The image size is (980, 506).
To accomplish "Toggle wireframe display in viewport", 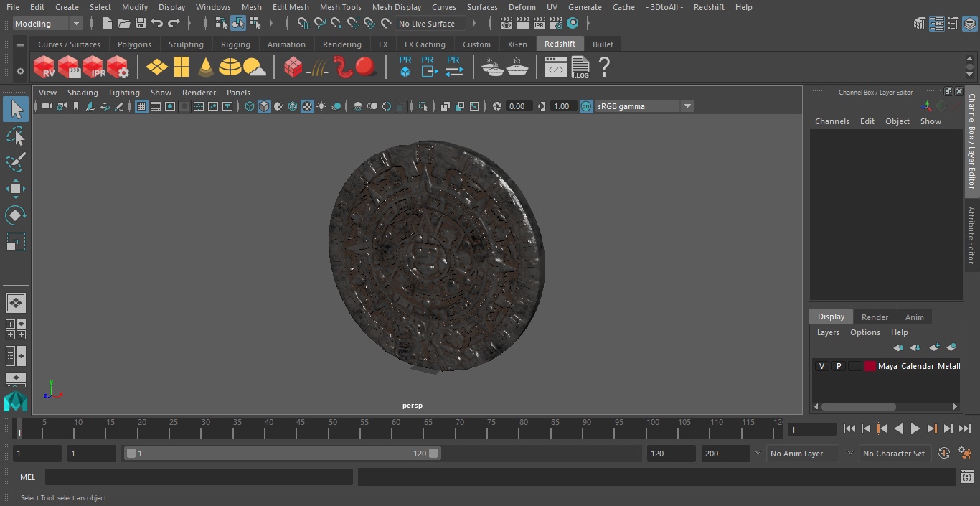I will coord(250,106).
